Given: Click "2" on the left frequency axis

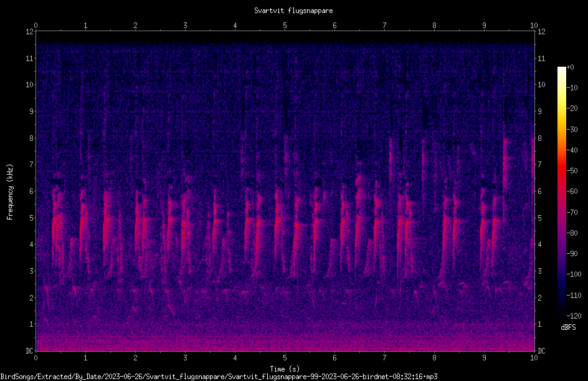Looking at the screenshot, I should (32, 297).
